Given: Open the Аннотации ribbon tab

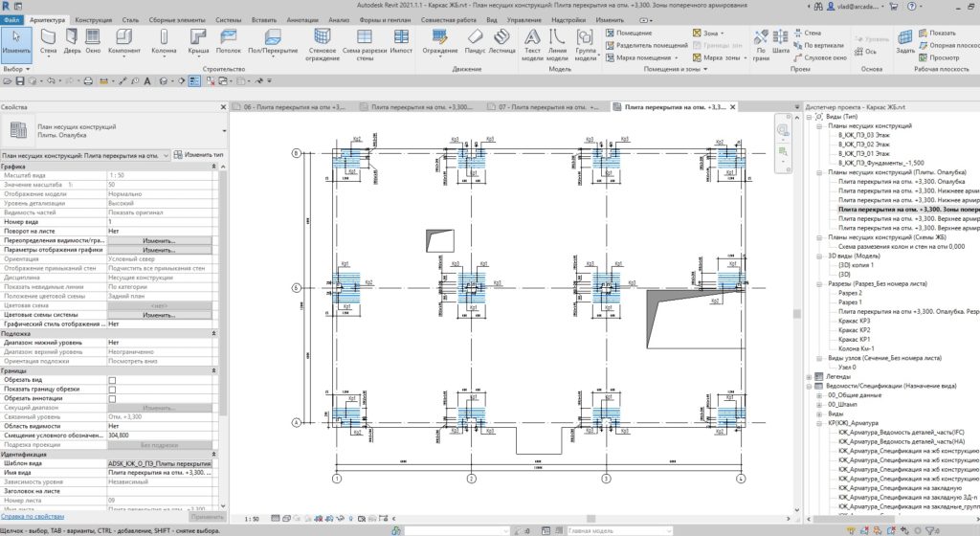Looking at the screenshot, I should point(303,18).
